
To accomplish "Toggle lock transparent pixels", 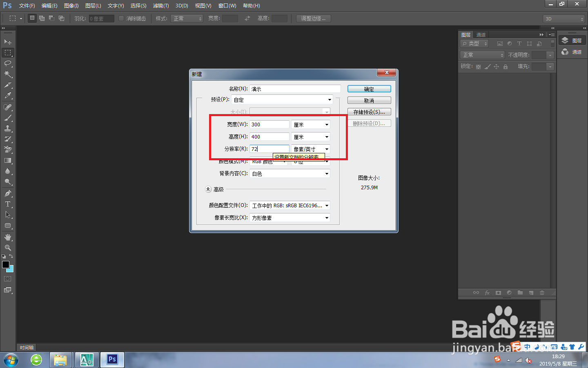I will click(x=479, y=66).
